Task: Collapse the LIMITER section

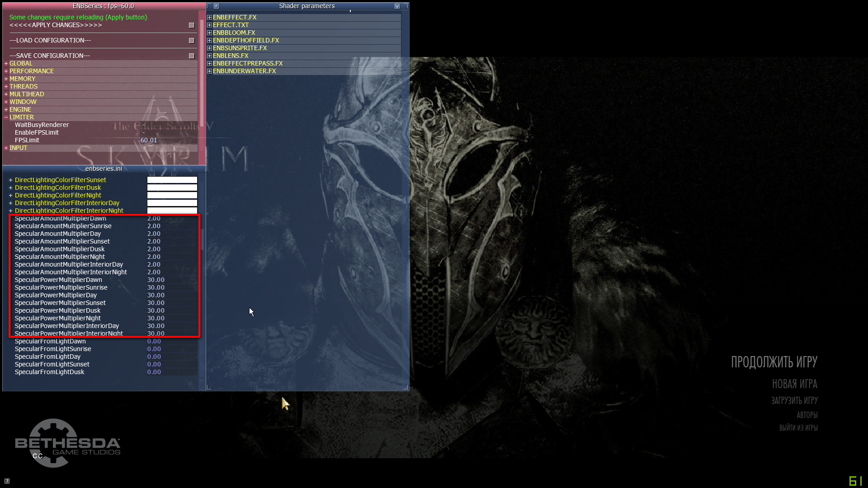Action: coord(6,117)
